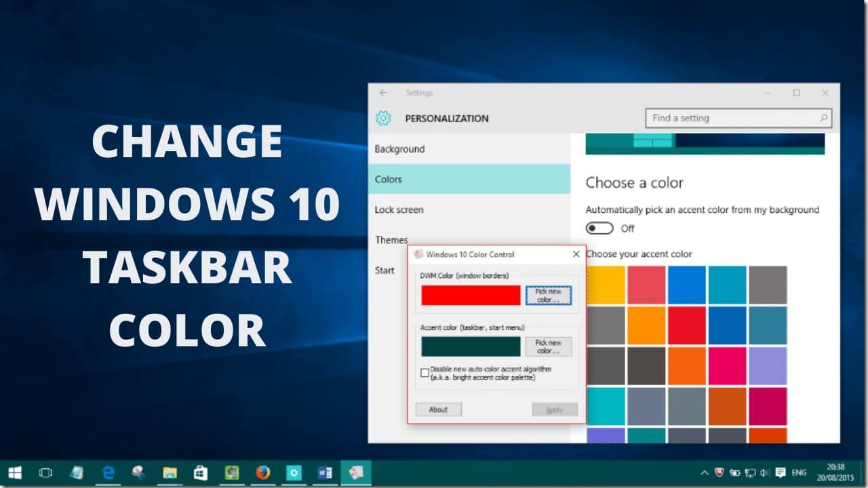Switch to the Settings app on taskbar
Screen dimensions: 868x488
[294, 472]
